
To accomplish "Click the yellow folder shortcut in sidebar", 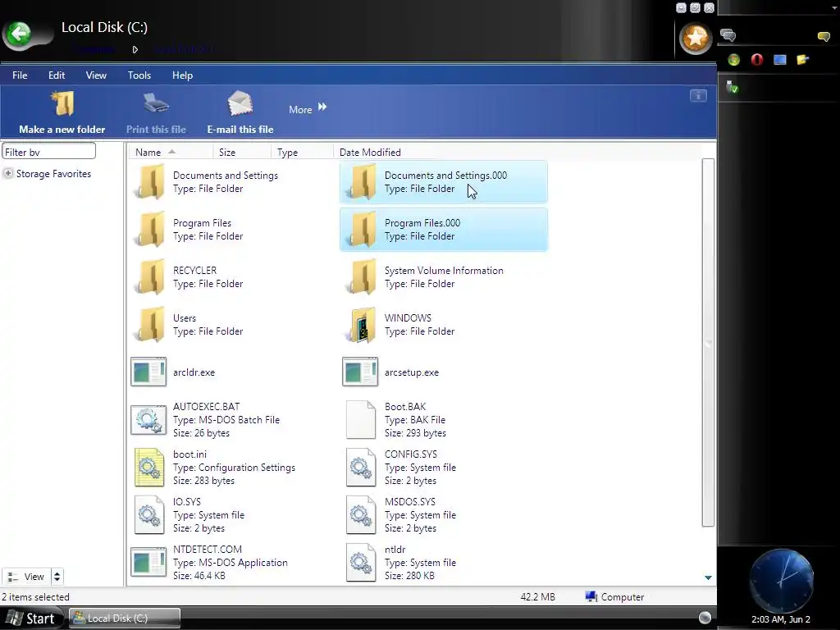I will click(802, 59).
